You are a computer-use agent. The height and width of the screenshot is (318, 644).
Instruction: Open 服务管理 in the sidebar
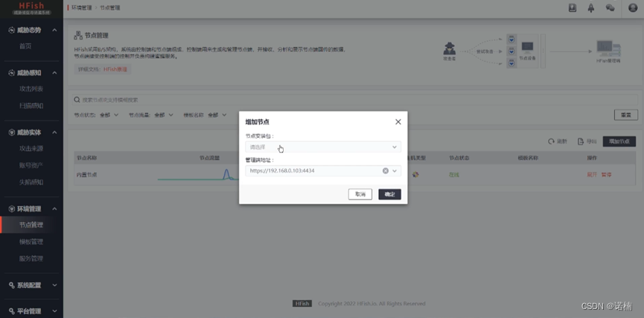[31, 258]
